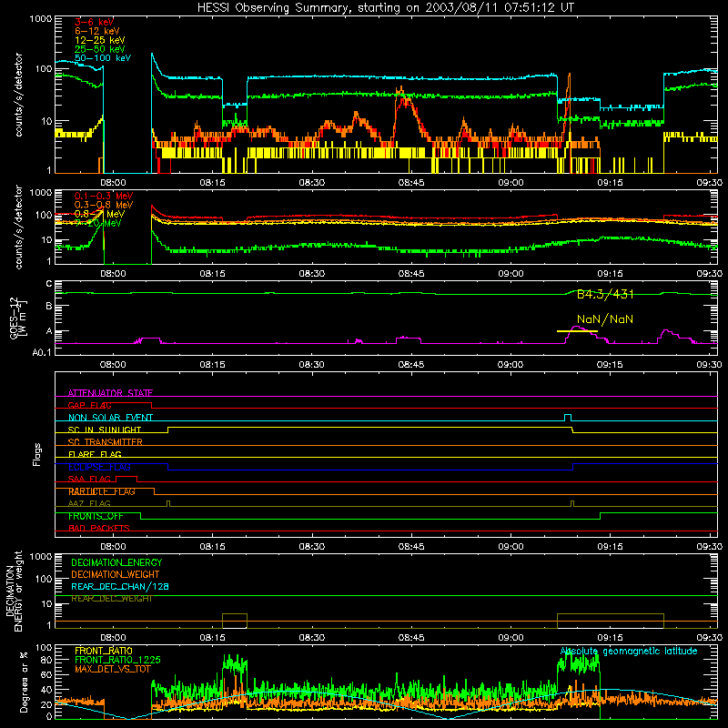Select the 25-50 keV legend label
The width and height of the screenshot is (728, 728).
pos(100,49)
